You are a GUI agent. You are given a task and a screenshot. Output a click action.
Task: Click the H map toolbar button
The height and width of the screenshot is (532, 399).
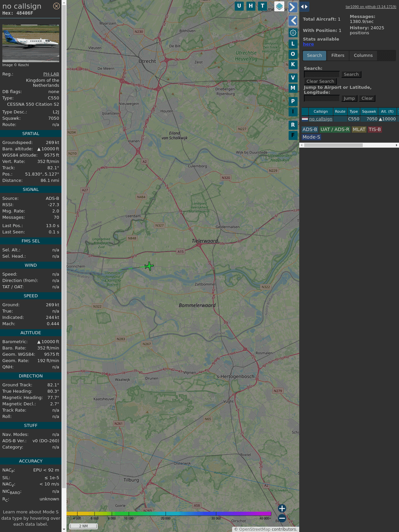coord(251,6)
